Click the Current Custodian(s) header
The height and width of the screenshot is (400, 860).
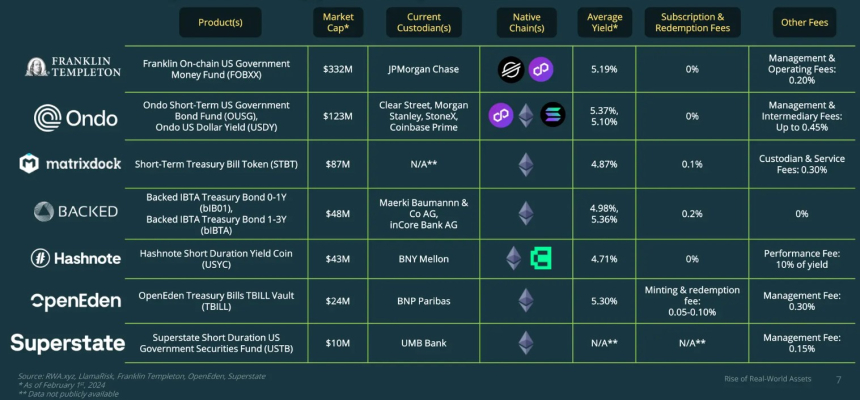(425, 22)
